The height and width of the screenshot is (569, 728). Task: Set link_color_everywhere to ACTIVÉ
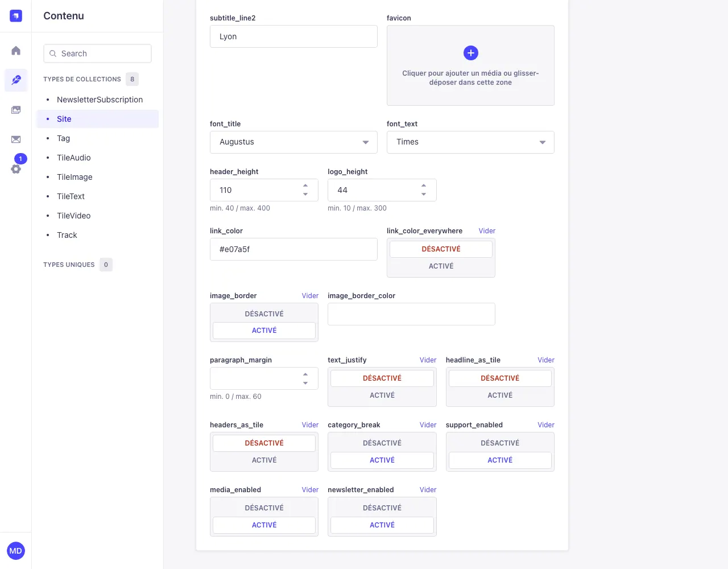tap(441, 266)
